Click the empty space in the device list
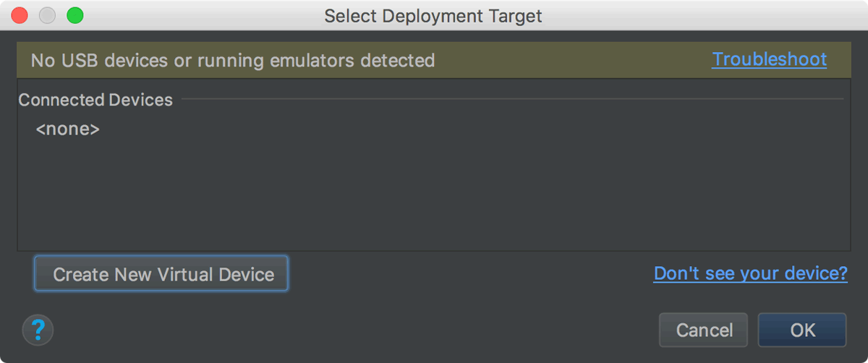The width and height of the screenshot is (868, 363). coord(434,195)
